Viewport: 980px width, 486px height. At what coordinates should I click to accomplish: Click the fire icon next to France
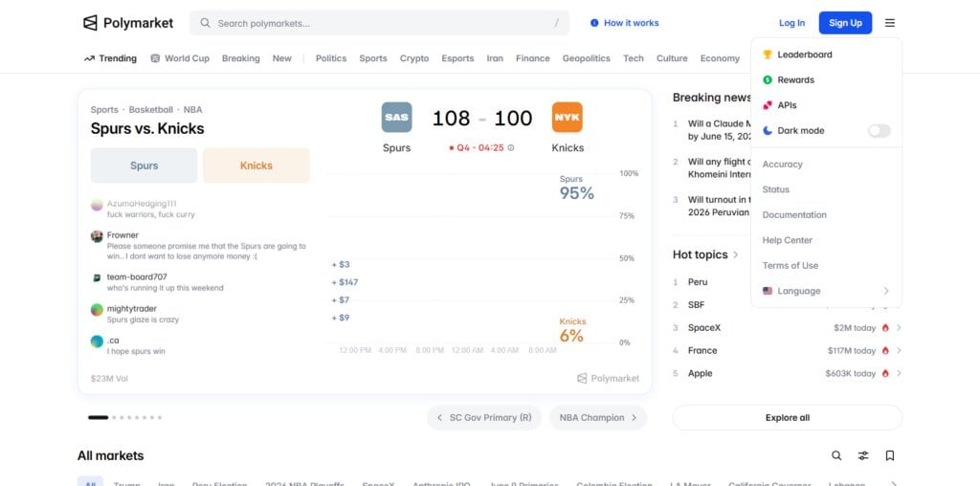[x=885, y=350]
